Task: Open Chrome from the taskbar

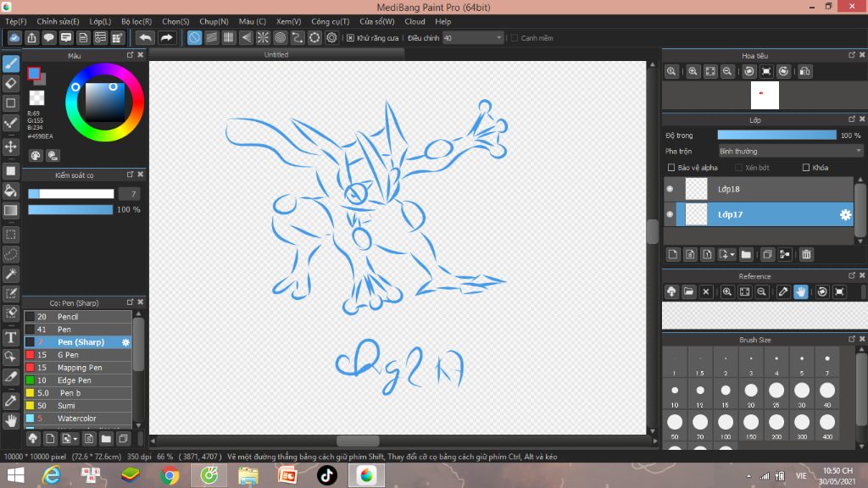Action: pyautogui.click(x=170, y=475)
